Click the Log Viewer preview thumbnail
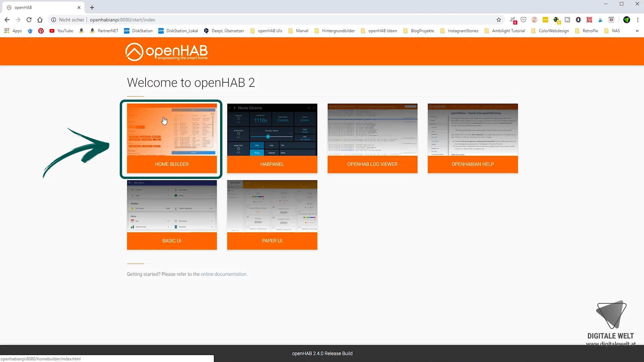The height and width of the screenshot is (362, 644). (x=372, y=129)
